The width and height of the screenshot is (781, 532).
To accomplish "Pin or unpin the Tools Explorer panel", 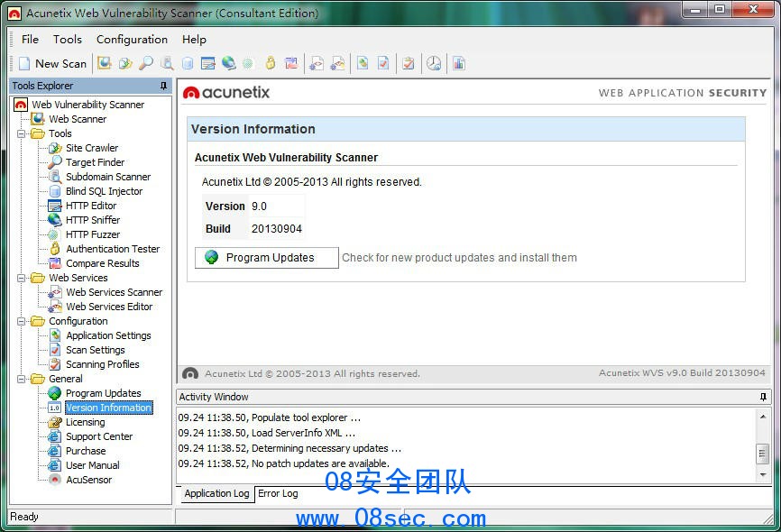I will click(x=163, y=86).
